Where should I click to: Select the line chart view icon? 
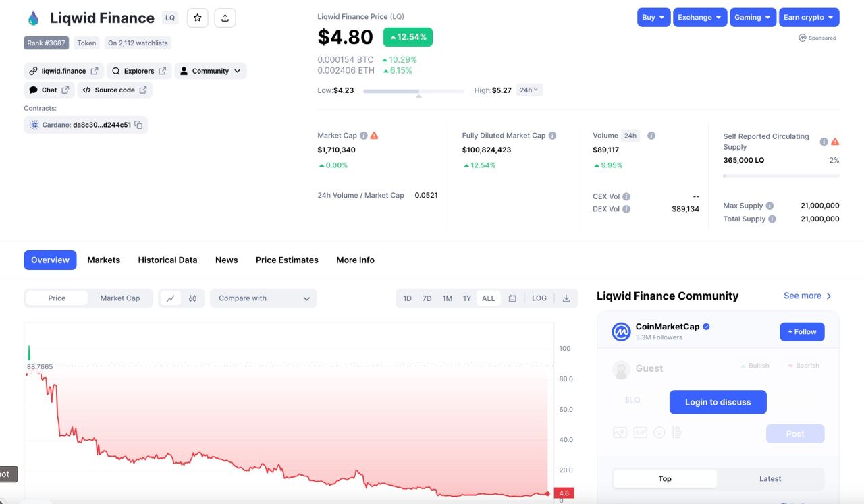pos(170,298)
